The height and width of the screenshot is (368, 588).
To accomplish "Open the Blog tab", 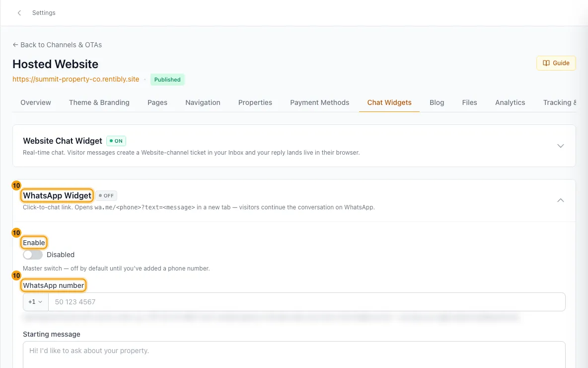I will pyautogui.click(x=437, y=102).
